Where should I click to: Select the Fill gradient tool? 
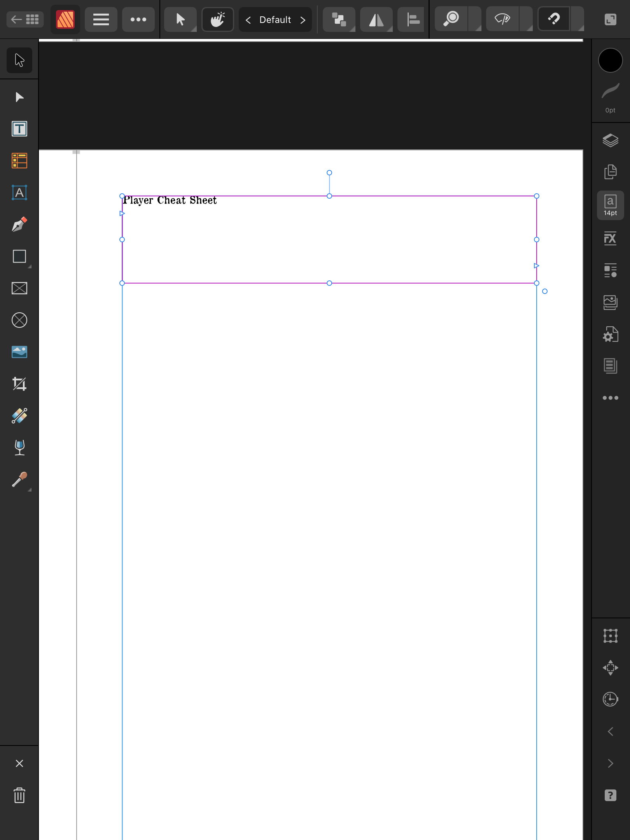pos(19,416)
